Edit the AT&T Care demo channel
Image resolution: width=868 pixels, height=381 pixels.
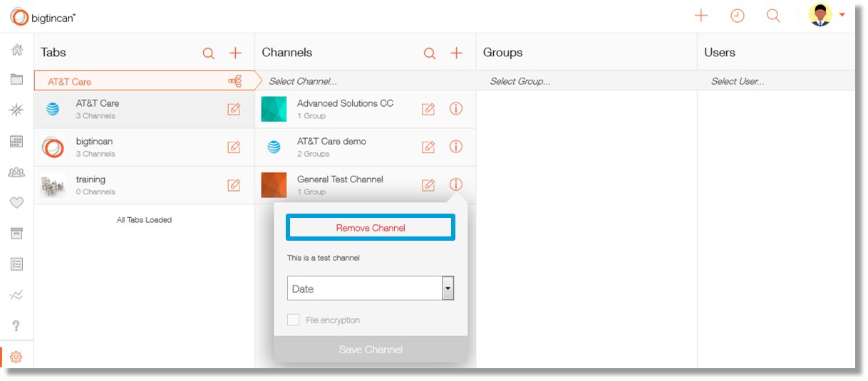(428, 147)
